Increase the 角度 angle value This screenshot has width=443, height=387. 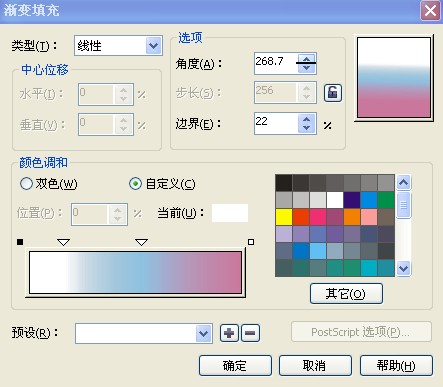pos(307,59)
